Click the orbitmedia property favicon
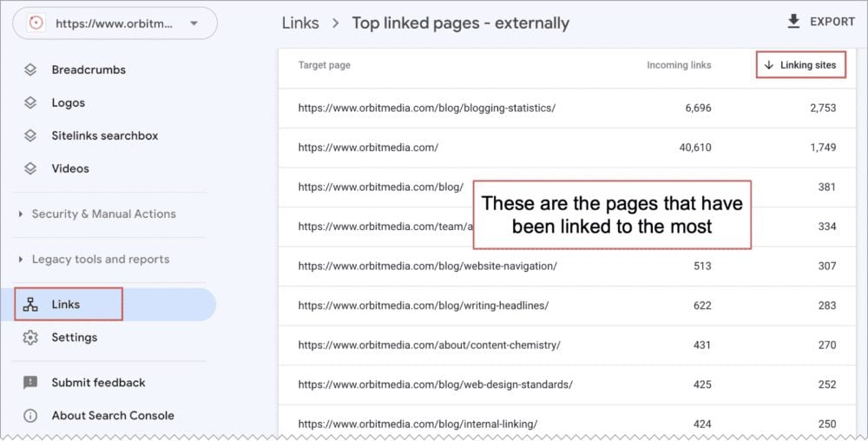The width and height of the screenshot is (868, 441). click(36, 23)
